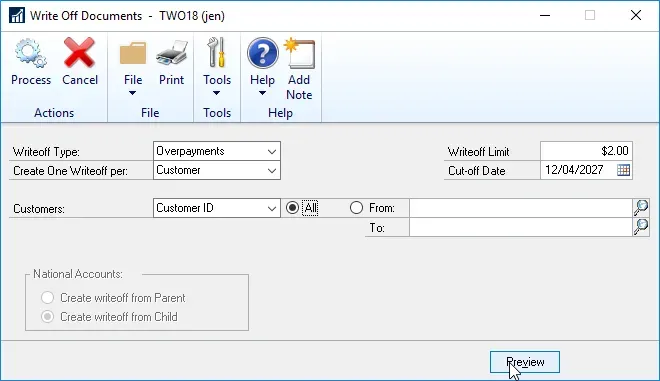Open the Create One Writeoff per dropdown
Viewport: 660px width, 381px height.
[272, 171]
